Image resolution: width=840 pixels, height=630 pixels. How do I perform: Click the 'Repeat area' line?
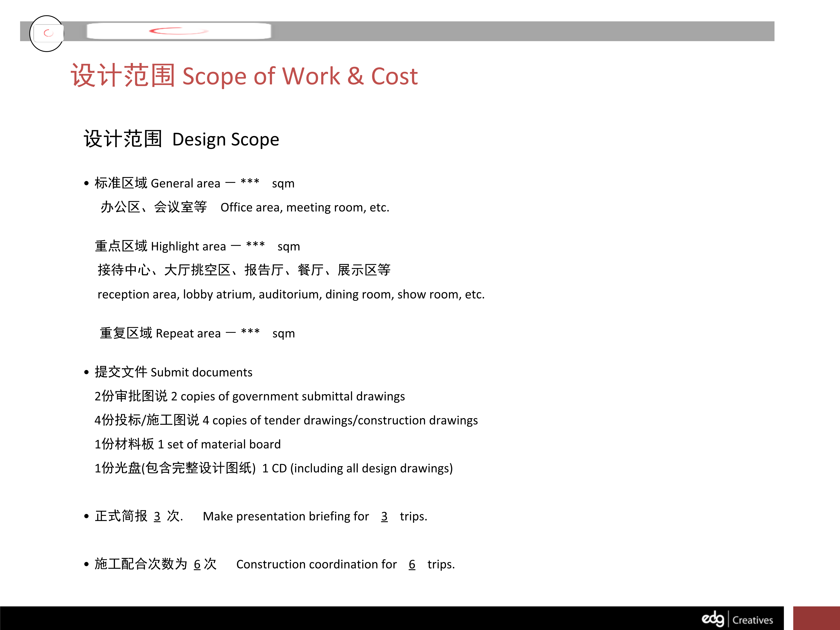tap(197, 333)
